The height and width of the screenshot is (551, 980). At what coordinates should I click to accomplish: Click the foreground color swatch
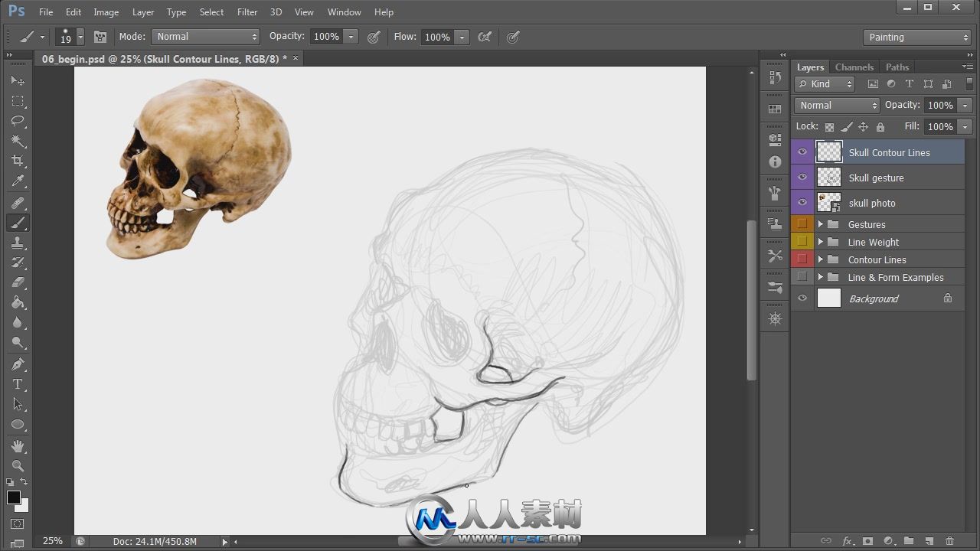(13, 497)
